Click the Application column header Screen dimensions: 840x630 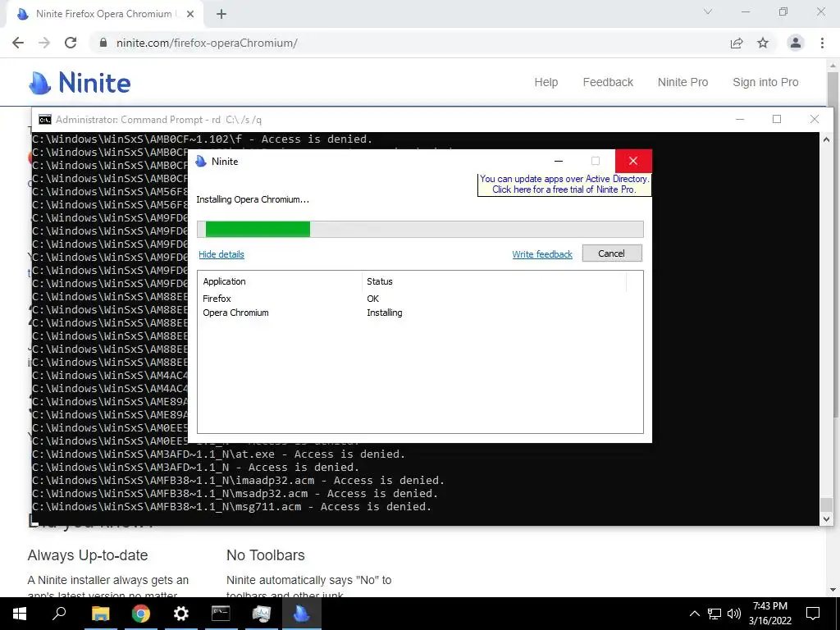280,282
